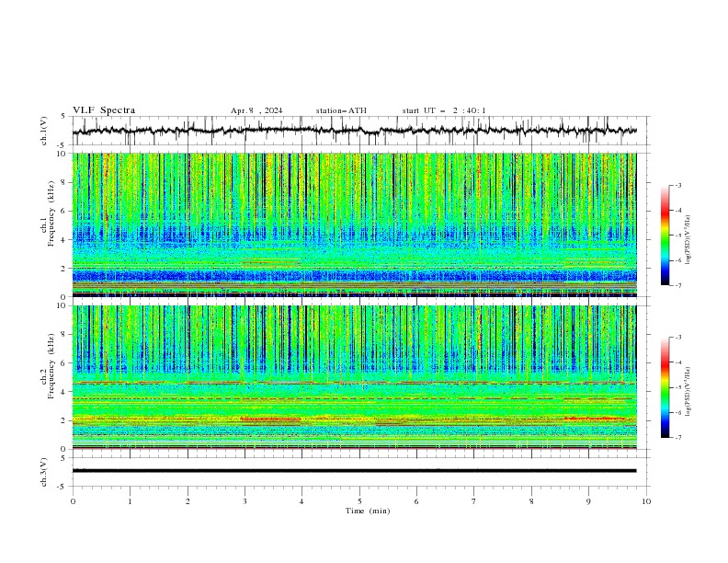This screenshot has width=728, height=563.
Task: Click the 'VLF Spectra' title text
Action: click(104, 110)
